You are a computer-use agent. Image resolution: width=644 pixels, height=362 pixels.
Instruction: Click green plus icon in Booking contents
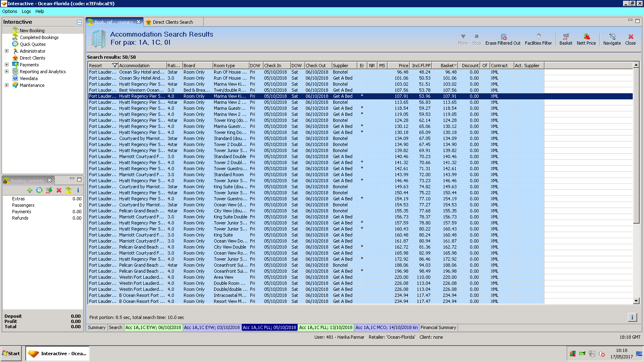point(30,190)
